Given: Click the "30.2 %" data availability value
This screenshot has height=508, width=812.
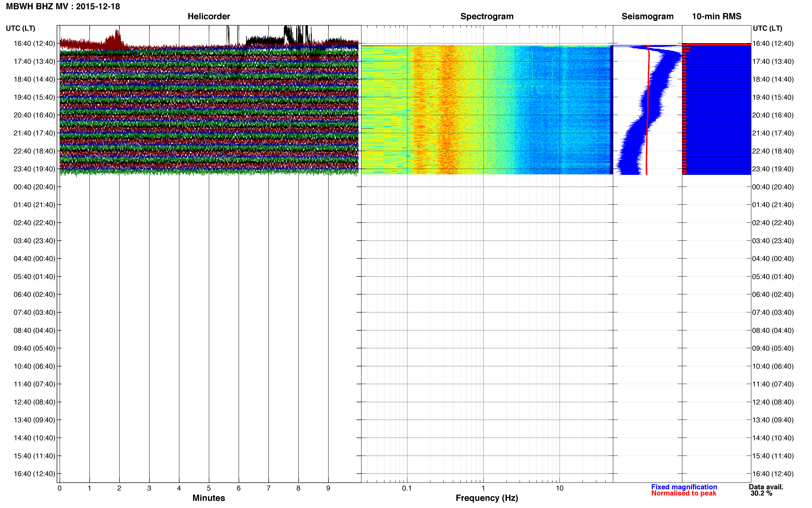Looking at the screenshot, I should (x=761, y=493).
